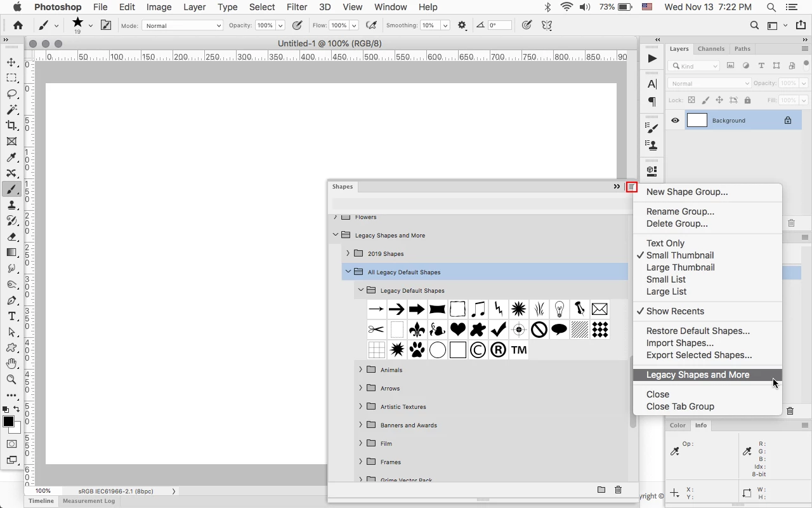
Task: Open the Opacity dropdown arrow
Action: 280,25
